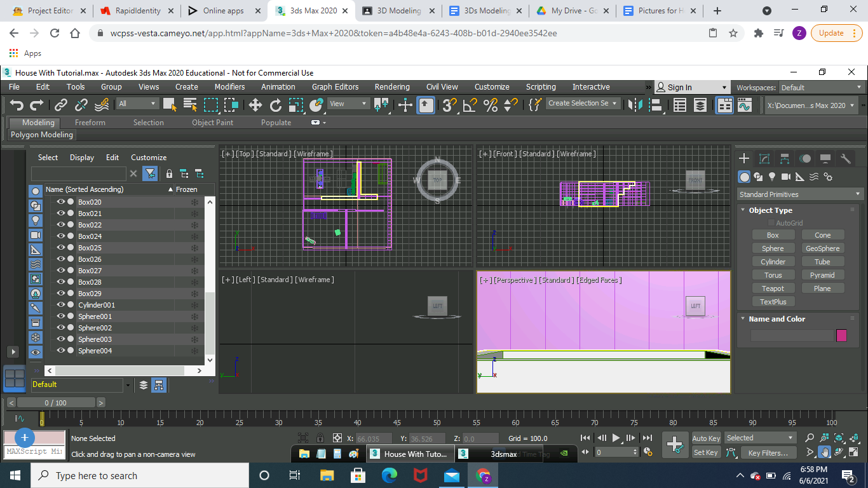Click the GeoSphere primitive button
This screenshot has width=868, height=488.
pyautogui.click(x=822, y=248)
